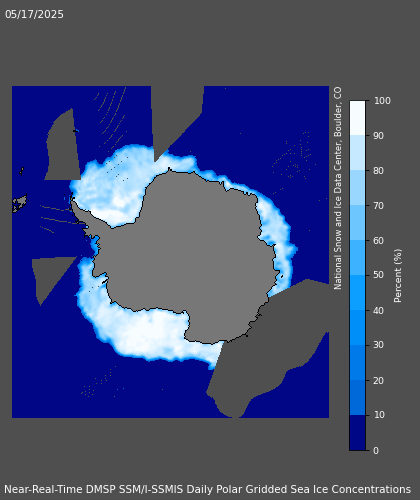Image resolution: width=420 pixels, height=500 pixels.
Task: Click the small gray island at left edge
Action: click(20, 203)
